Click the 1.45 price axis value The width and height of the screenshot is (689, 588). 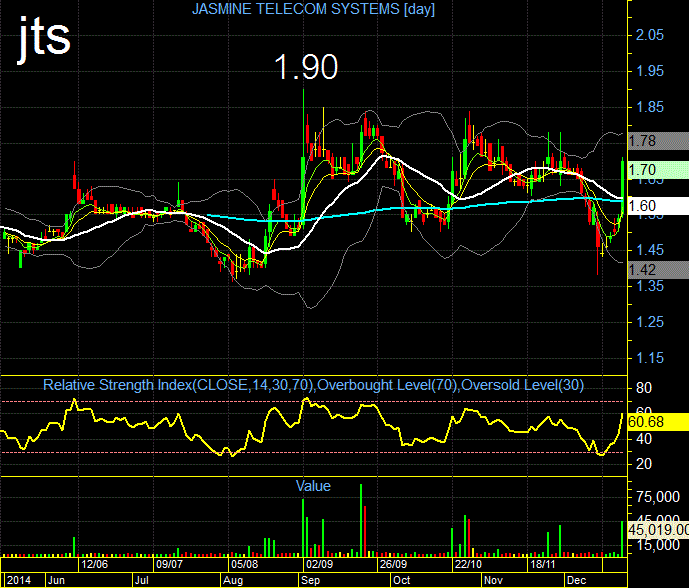pos(650,250)
